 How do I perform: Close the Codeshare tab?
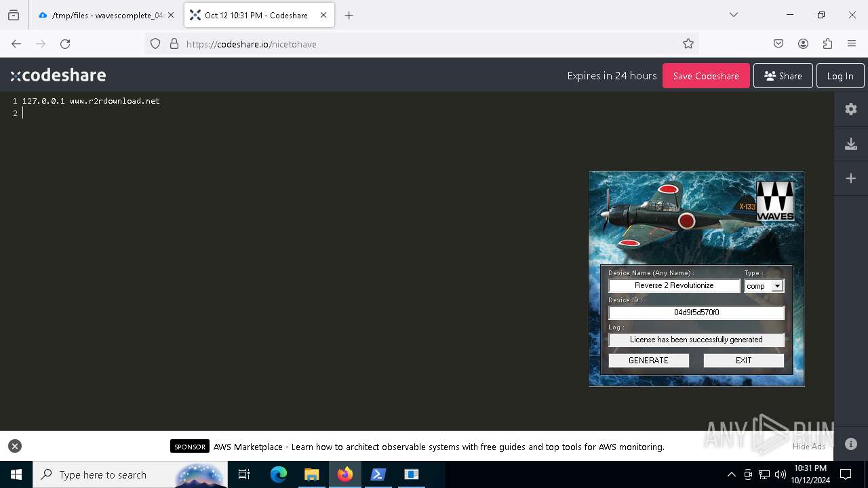323,15
